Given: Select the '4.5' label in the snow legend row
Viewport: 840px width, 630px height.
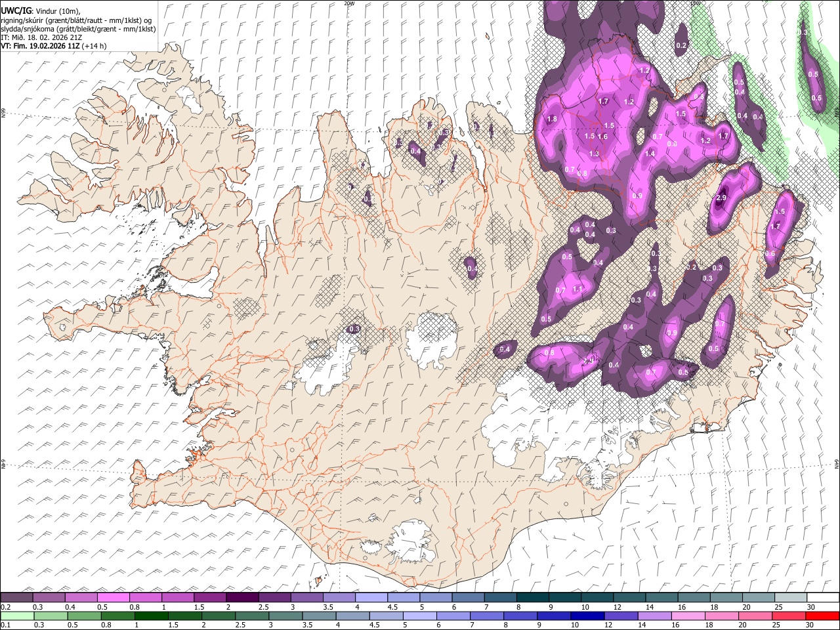Looking at the screenshot, I should (392, 607).
